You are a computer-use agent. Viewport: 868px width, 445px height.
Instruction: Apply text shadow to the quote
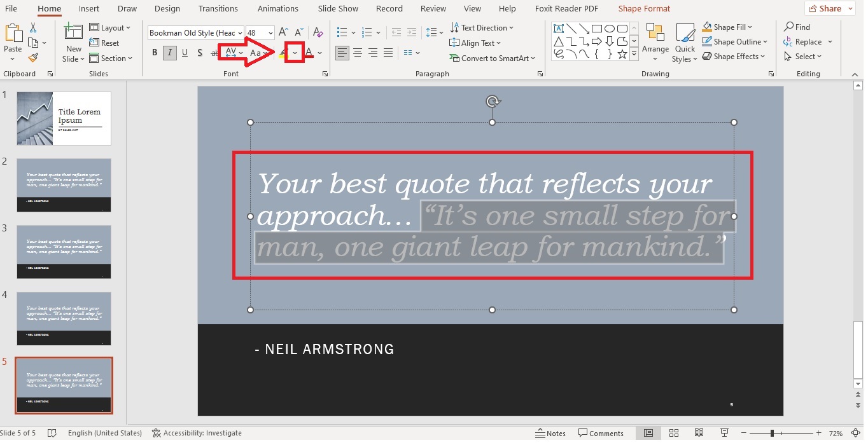[200, 53]
